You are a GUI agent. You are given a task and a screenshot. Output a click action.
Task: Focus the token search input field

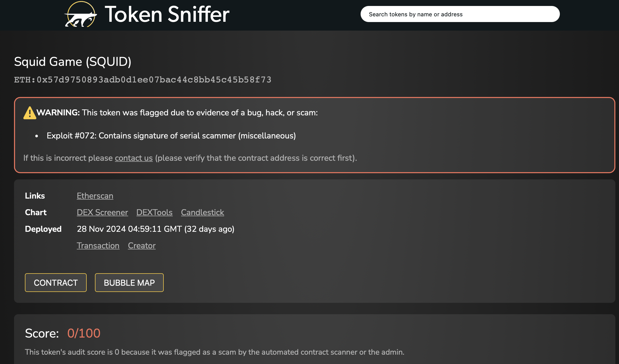[x=460, y=14]
